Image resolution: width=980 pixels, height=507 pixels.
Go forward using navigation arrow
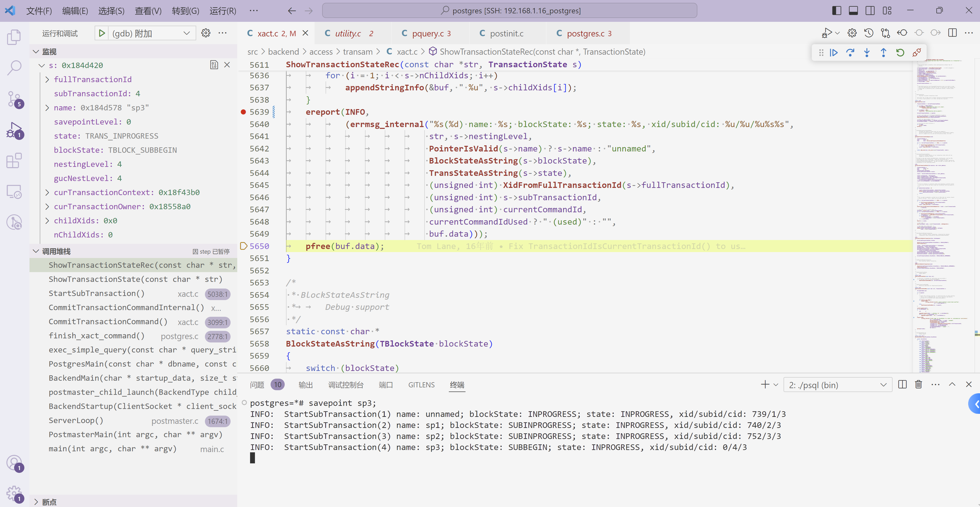click(x=309, y=11)
